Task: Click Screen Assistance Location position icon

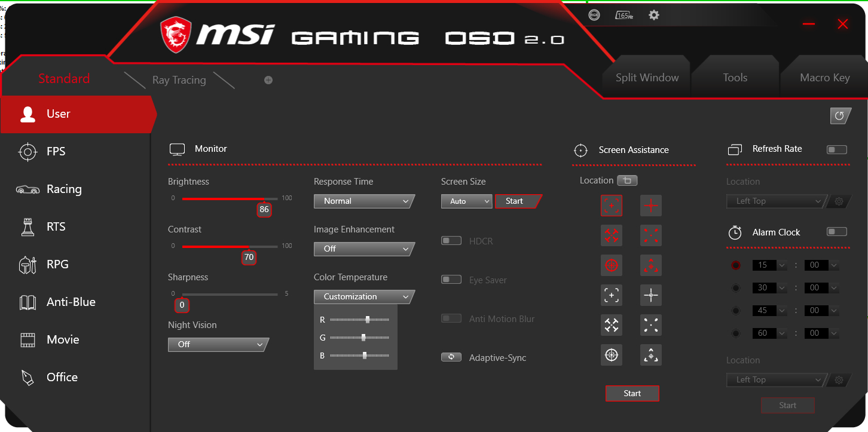Action: click(628, 180)
